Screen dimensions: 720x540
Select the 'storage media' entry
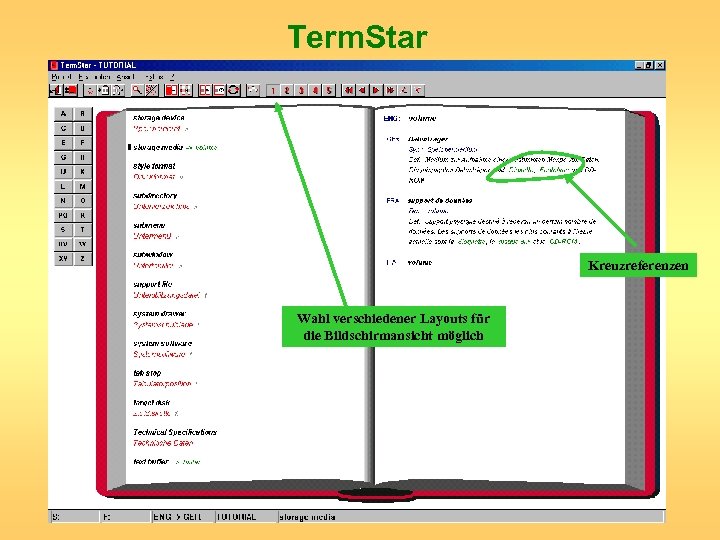[x=158, y=147]
